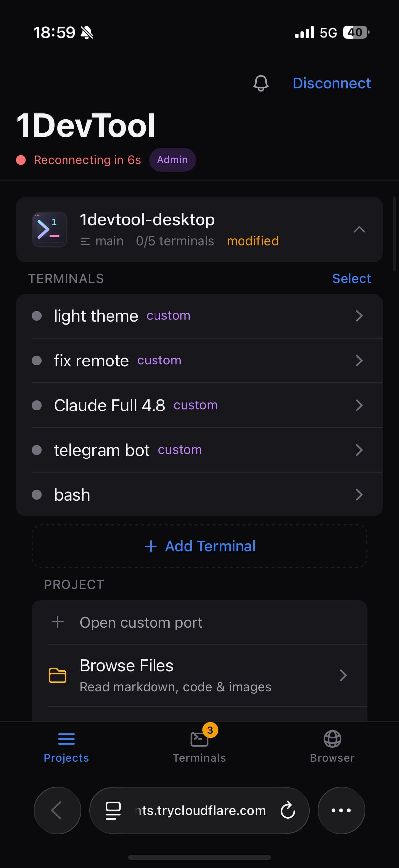Click Add Terminal button
This screenshot has width=399, height=868.
point(199,546)
